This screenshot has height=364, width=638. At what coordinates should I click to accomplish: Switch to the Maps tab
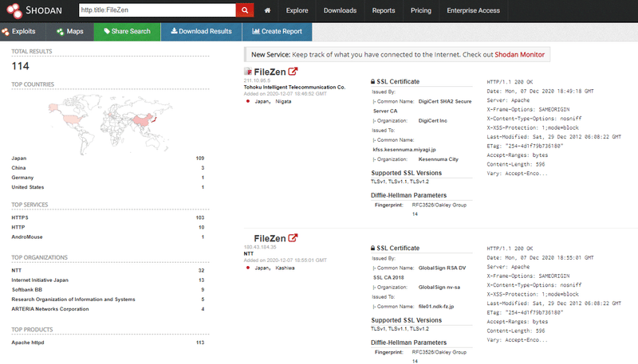(x=70, y=32)
